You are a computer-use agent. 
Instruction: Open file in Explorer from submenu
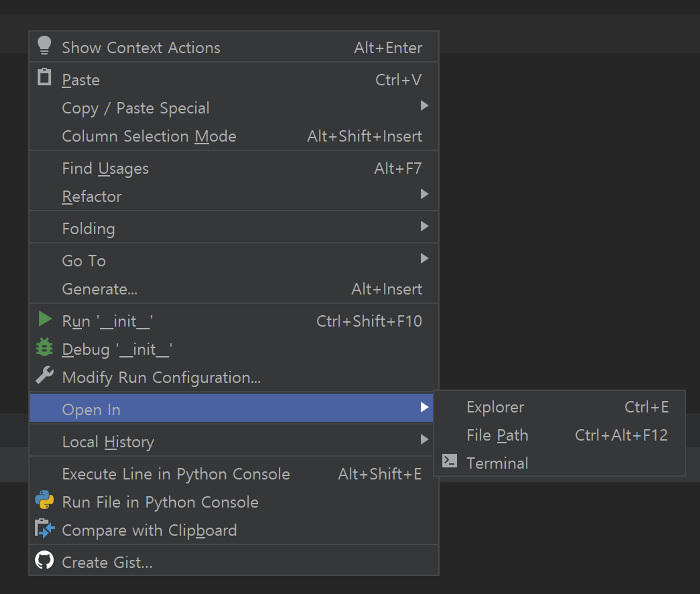point(495,407)
